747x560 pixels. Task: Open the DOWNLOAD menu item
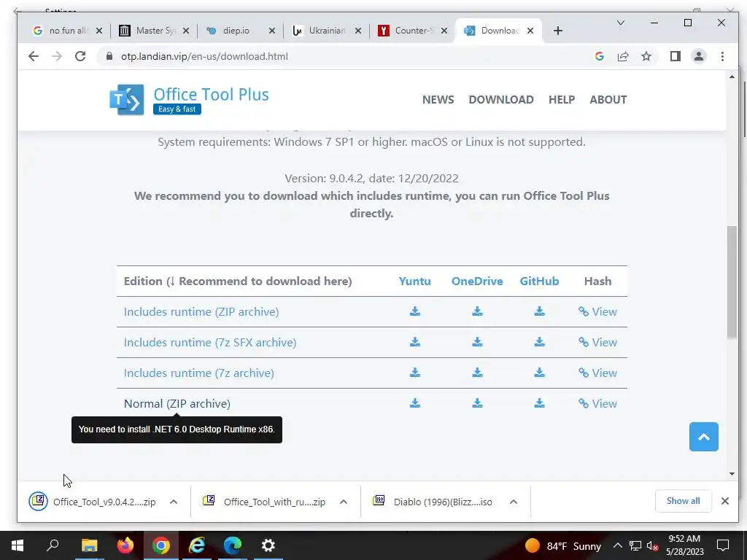(501, 99)
